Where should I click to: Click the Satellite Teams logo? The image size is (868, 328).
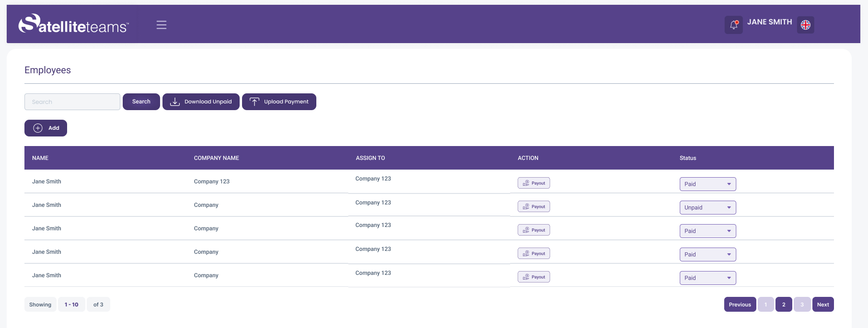coord(73,24)
